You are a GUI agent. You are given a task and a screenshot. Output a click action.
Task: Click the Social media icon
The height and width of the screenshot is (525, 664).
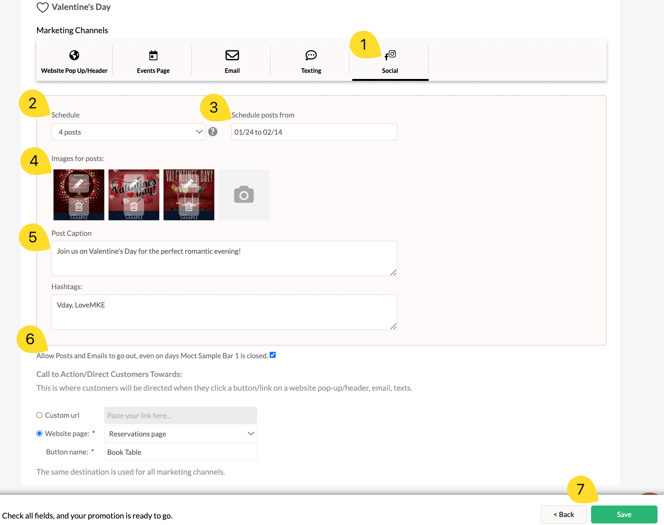point(390,55)
